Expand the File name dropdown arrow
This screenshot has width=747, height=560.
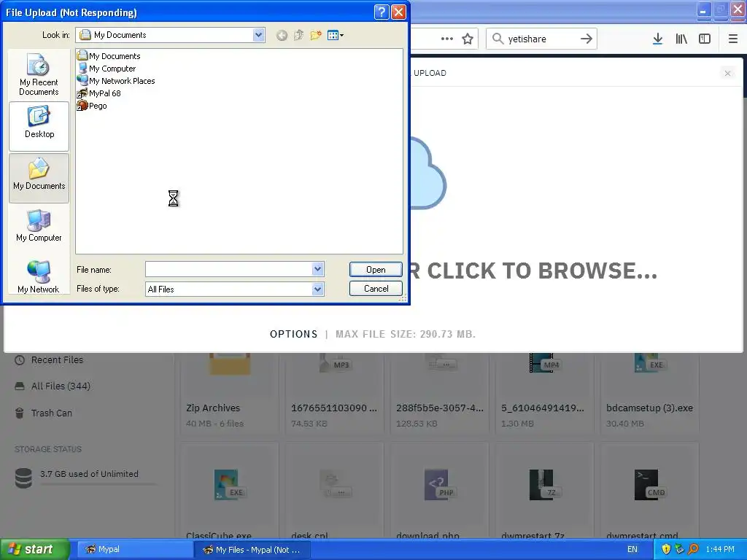click(x=318, y=270)
